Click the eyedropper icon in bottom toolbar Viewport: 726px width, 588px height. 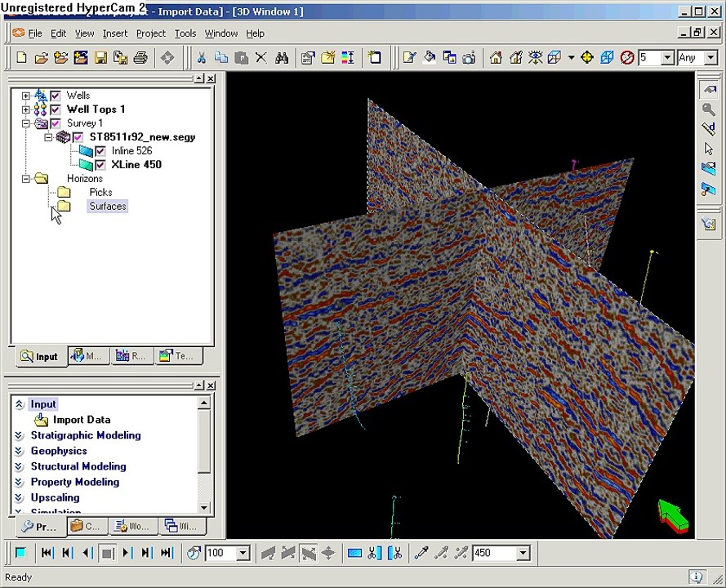click(421, 553)
